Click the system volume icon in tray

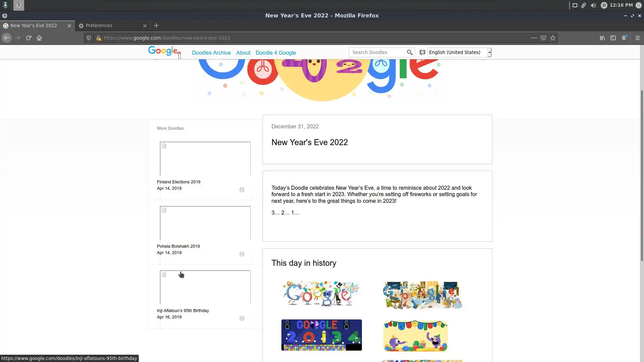point(593,5)
